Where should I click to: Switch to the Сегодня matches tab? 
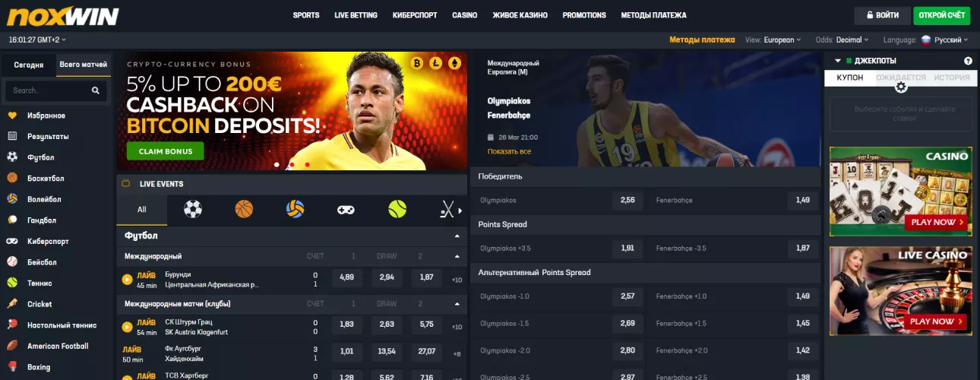pos(28,65)
